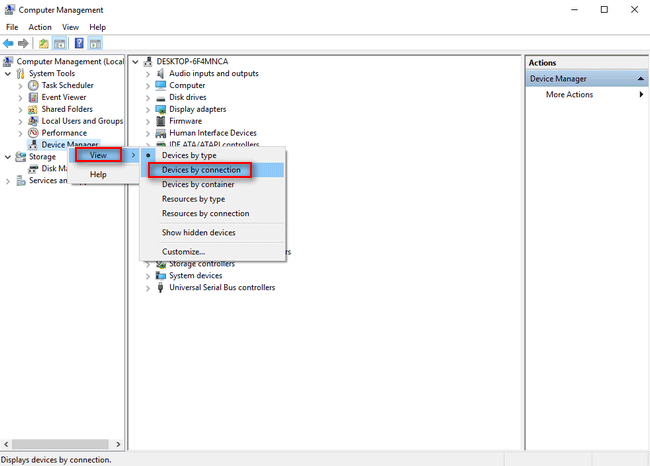Screen dimensions: 650x466
Task: Click the Local Users and Groups icon
Action: tap(33, 121)
